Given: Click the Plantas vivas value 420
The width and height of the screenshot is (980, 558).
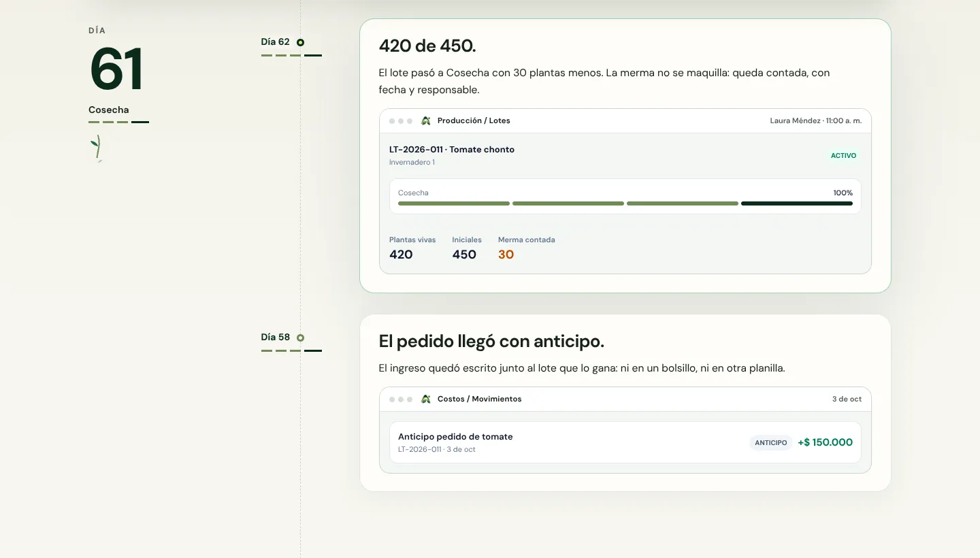Looking at the screenshot, I should click(401, 255).
